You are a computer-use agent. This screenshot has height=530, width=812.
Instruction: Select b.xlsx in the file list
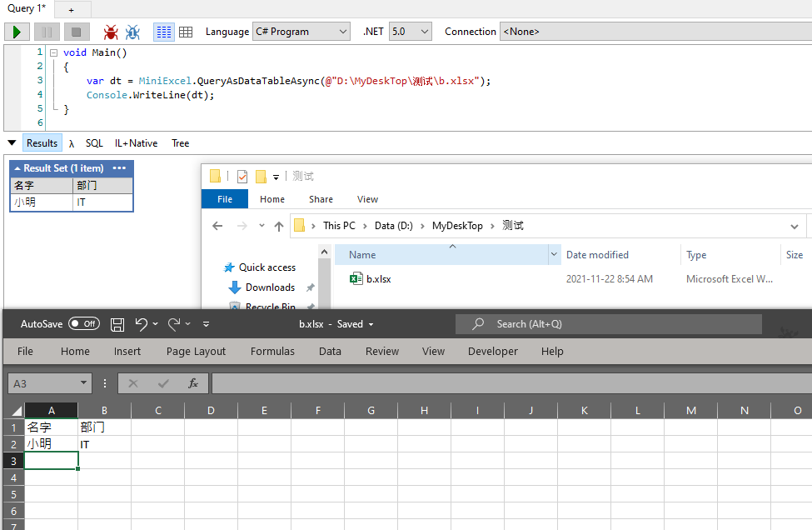(376, 279)
